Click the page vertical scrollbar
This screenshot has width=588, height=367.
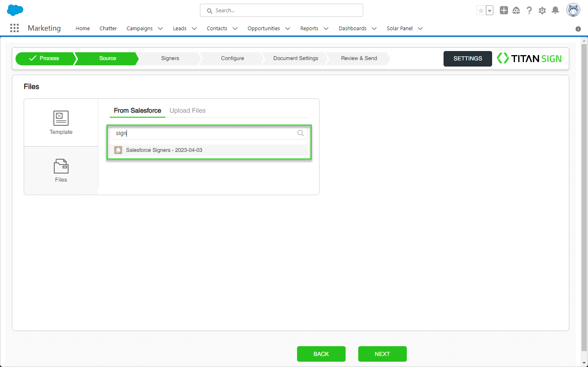point(584,197)
